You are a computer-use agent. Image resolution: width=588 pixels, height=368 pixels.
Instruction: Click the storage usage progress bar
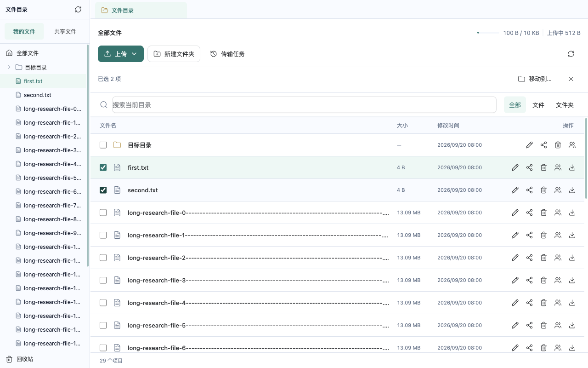[x=488, y=33]
